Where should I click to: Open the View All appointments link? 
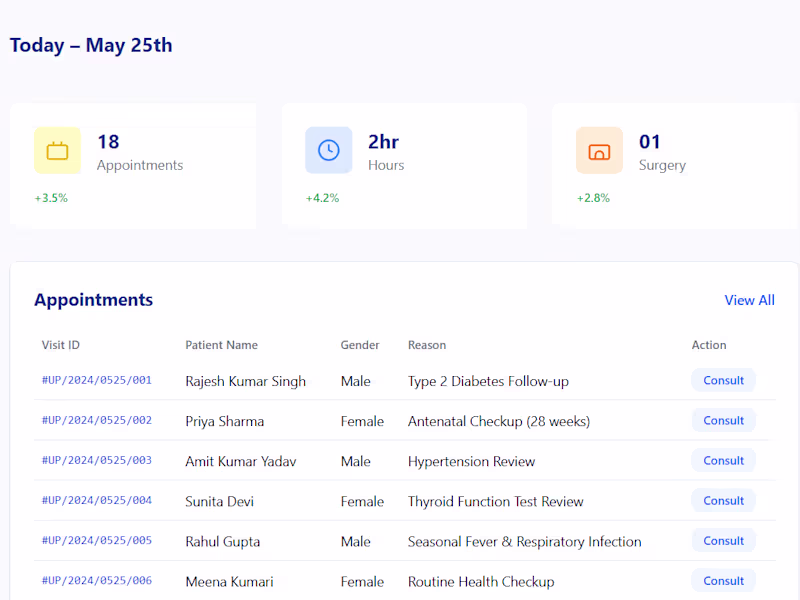749,300
